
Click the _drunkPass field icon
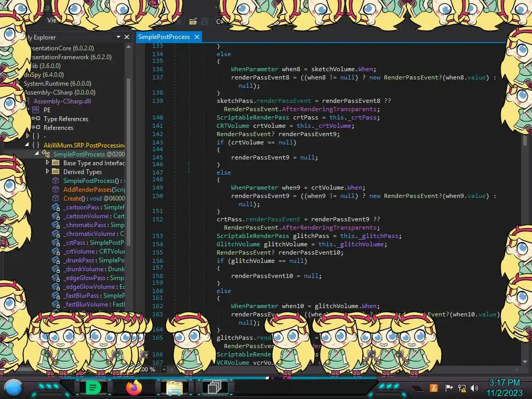coord(56,260)
